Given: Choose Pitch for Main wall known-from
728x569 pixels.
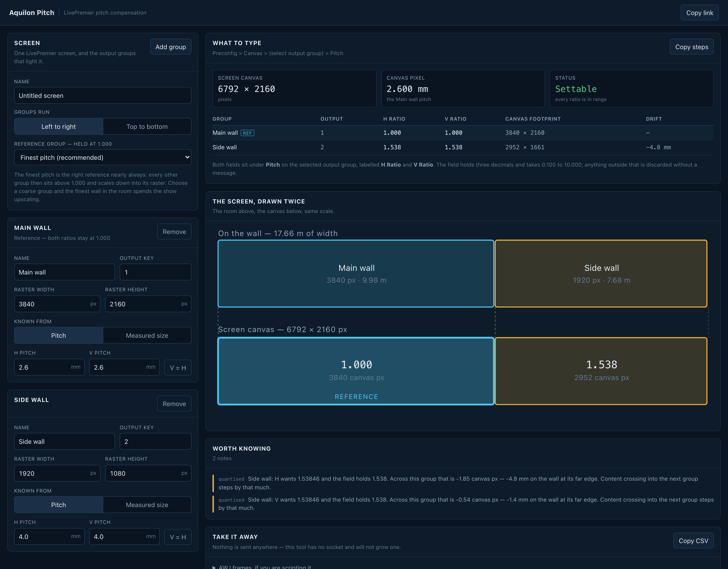Looking at the screenshot, I should [59, 335].
